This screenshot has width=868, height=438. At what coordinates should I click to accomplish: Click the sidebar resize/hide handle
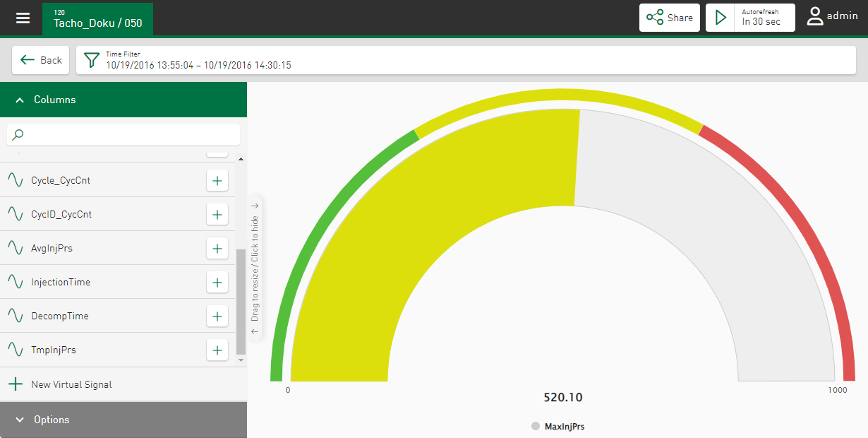(x=255, y=268)
